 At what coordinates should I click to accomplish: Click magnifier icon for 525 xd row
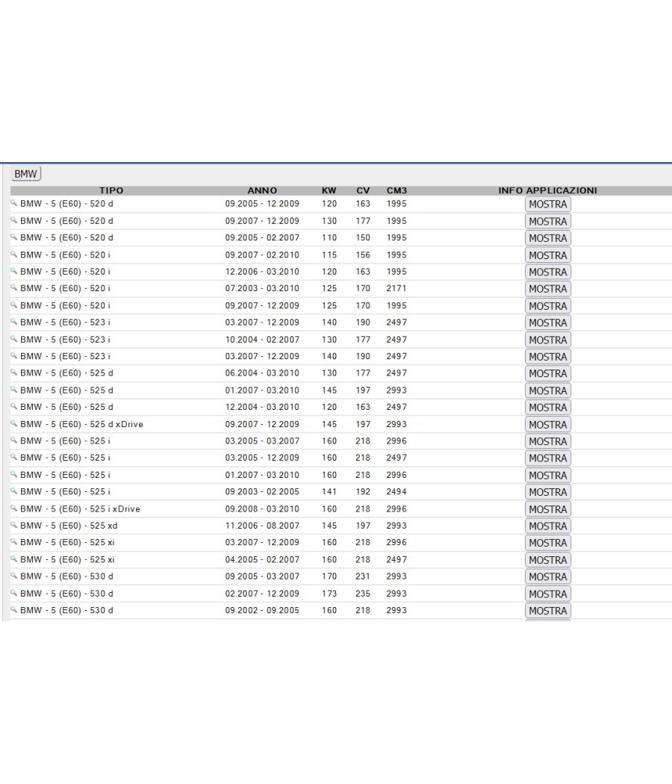point(14,525)
